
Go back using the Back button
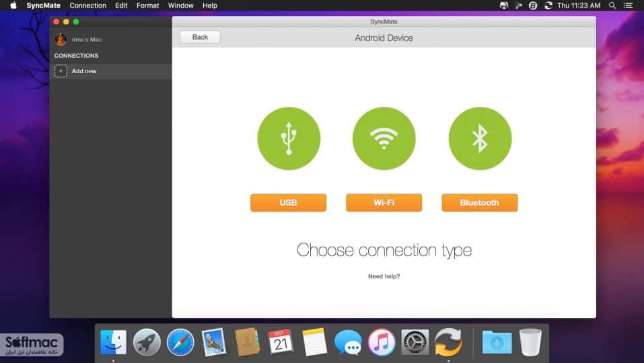coord(200,38)
